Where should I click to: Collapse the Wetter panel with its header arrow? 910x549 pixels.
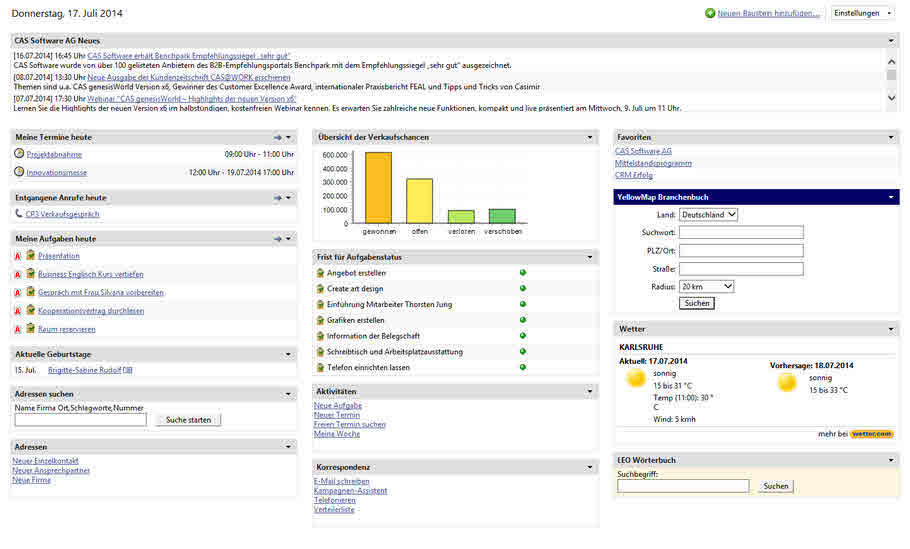click(x=890, y=329)
